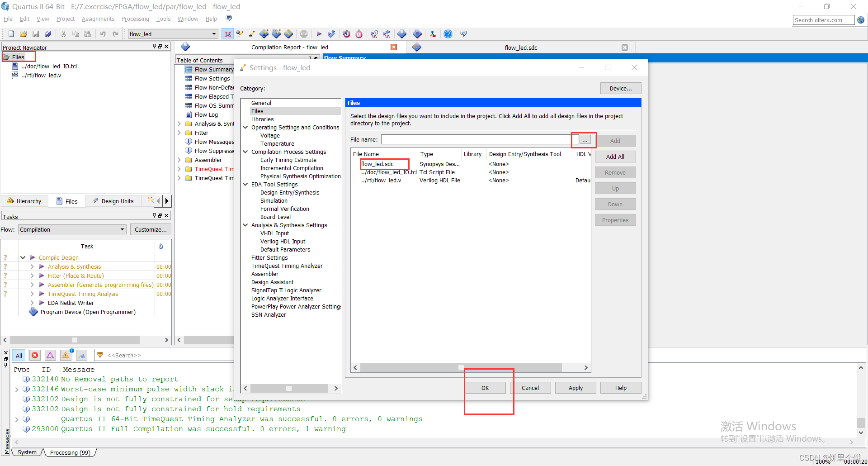Viewport: 868px width, 466px height.
Task: Open the TimeQuest Timing Analyzer clock icon
Action: click(346, 34)
